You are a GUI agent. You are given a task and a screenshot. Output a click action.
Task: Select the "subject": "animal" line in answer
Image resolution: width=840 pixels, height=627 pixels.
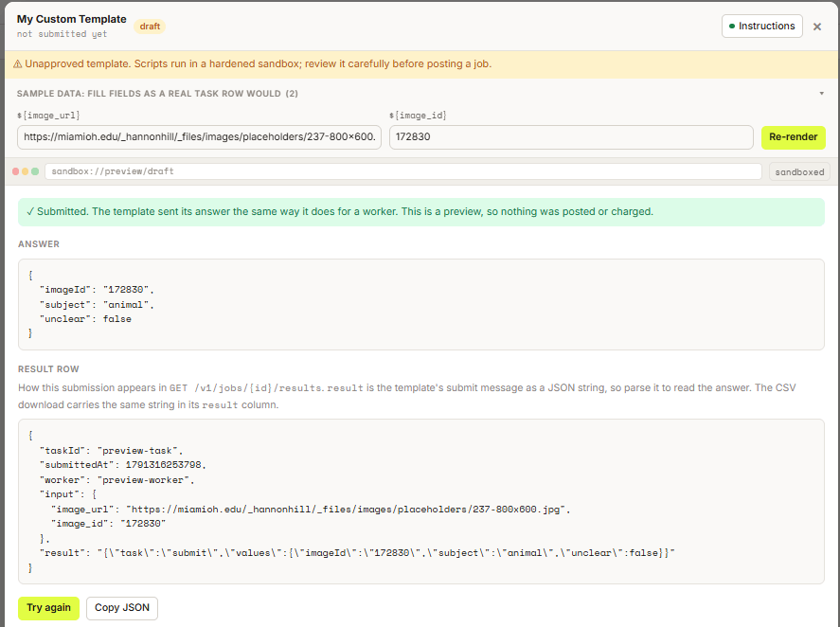[97, 304]
